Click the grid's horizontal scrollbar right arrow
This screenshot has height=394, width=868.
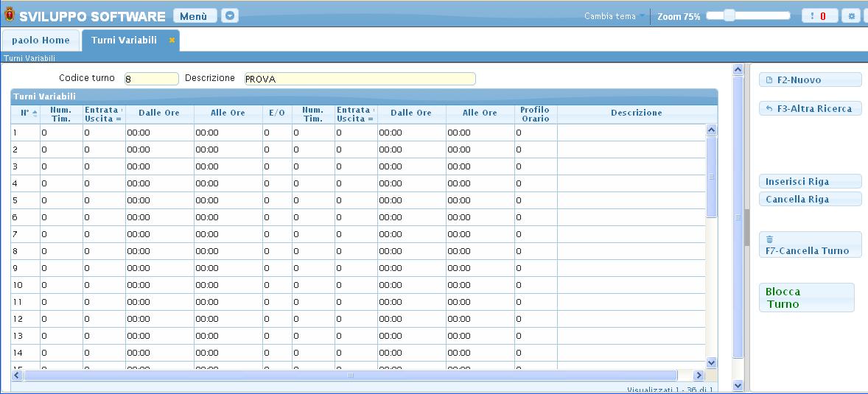point(699,376)
